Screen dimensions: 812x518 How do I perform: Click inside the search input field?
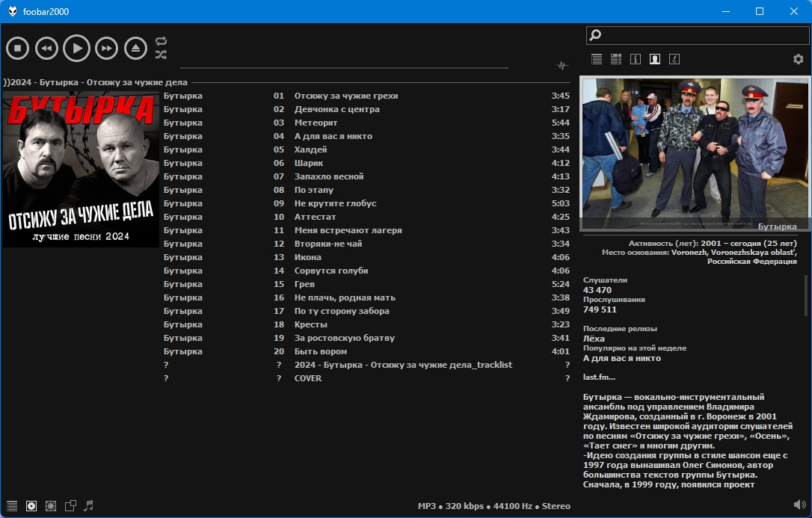point(703,35)
